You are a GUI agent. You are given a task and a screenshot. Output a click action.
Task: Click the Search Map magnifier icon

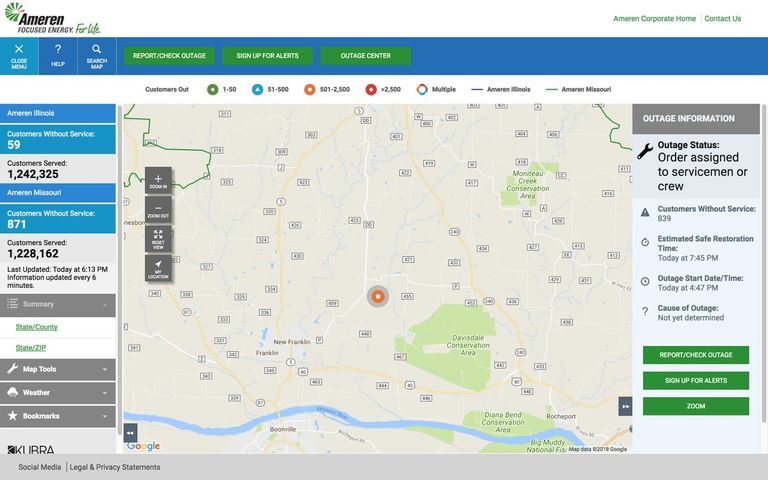pyautogui.click(x=97, y=49)
